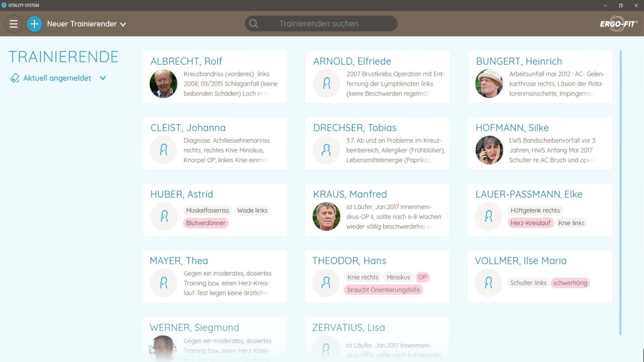Viewport: 644px width, 362px height.
Task: Click the Neuer Trainierender label
Action: tap(82, 24)
